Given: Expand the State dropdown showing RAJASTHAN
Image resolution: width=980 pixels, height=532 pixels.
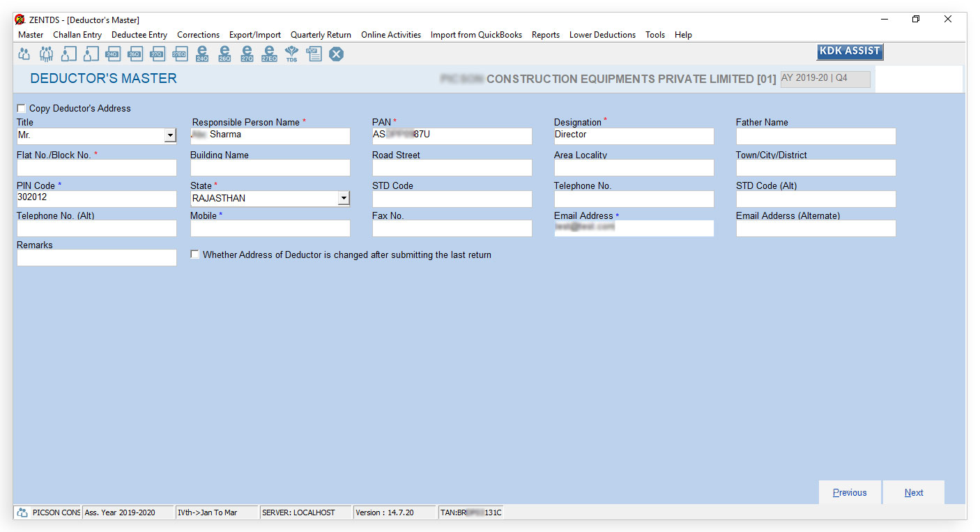Looking at the screenshot, I should coord(343,198).
